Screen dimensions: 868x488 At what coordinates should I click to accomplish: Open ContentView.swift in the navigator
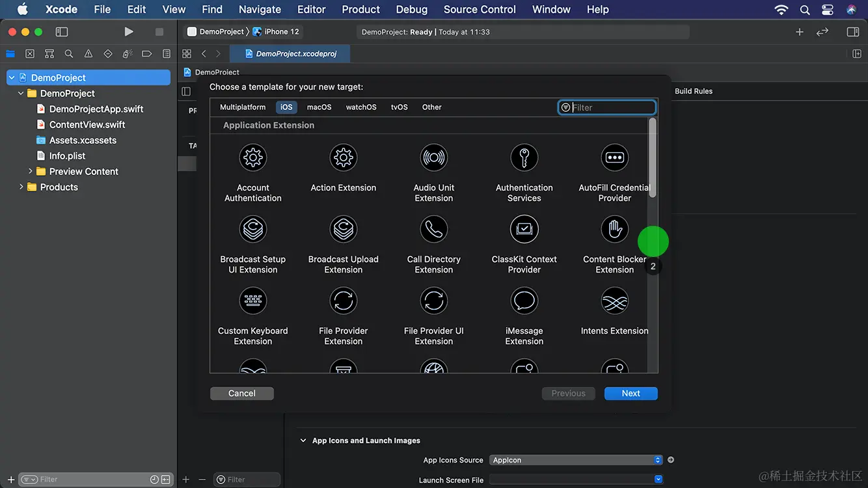[87, 124]
